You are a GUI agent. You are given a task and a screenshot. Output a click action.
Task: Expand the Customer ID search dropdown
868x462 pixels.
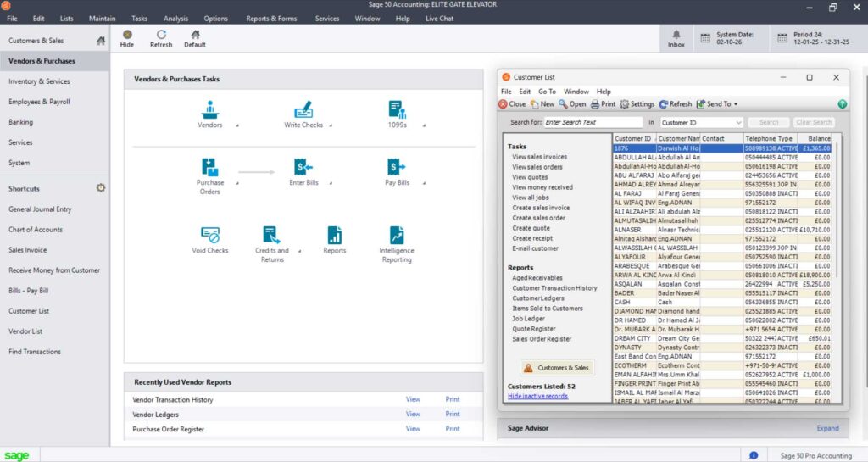pyautogui.click(x=738, y=123)
